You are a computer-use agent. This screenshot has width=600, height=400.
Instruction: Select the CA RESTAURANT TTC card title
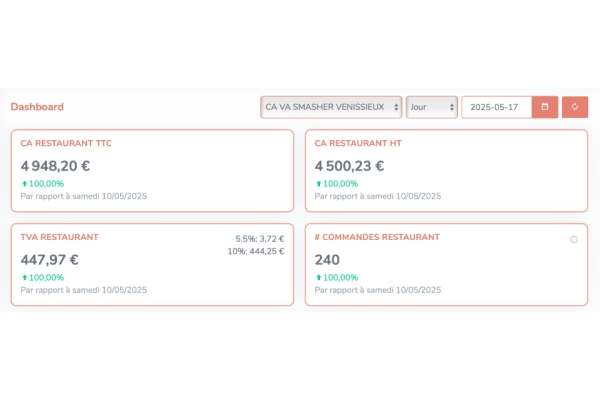coord(66,143)
